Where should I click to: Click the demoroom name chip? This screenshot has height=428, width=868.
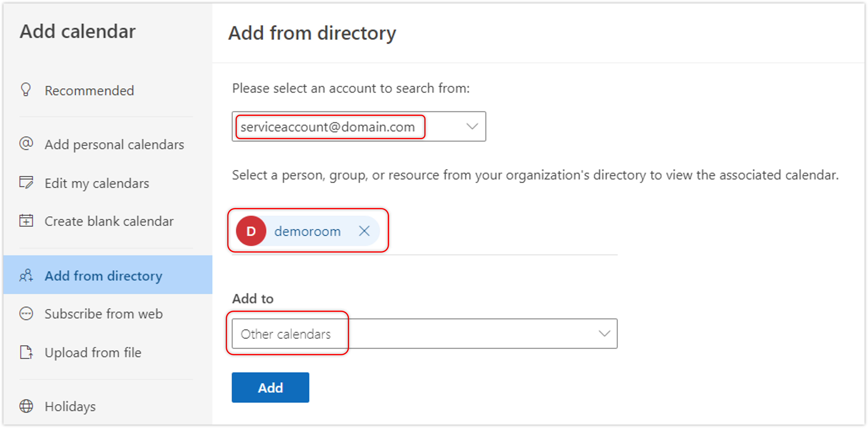click(307, 231)
